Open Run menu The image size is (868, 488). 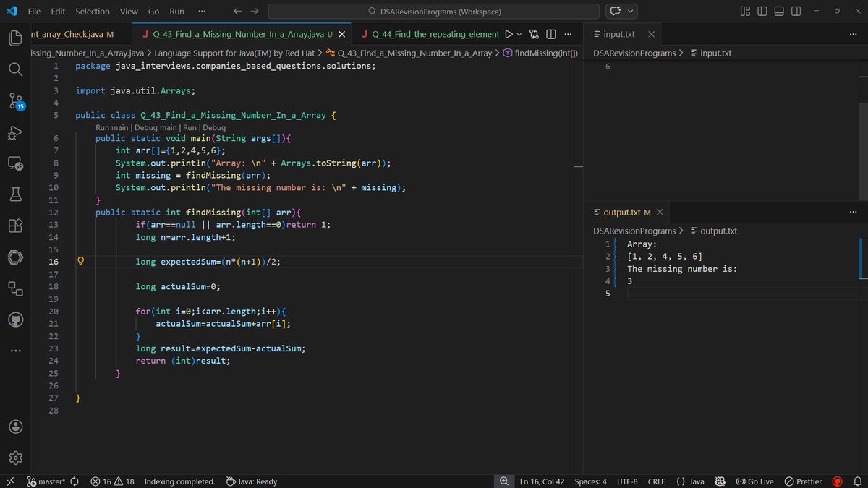click(x=176, y=12)
